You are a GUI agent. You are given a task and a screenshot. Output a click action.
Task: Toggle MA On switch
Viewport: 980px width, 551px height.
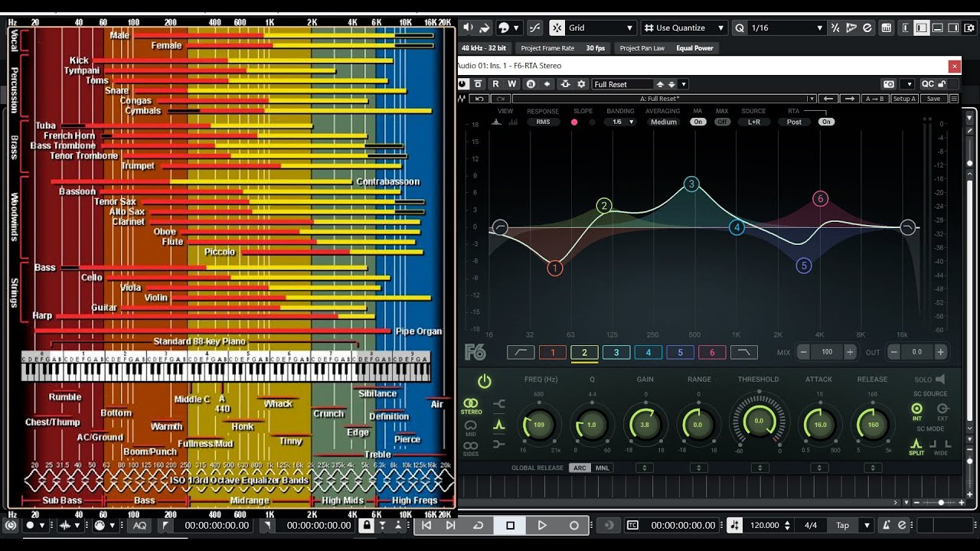click(x=697, y=122)
